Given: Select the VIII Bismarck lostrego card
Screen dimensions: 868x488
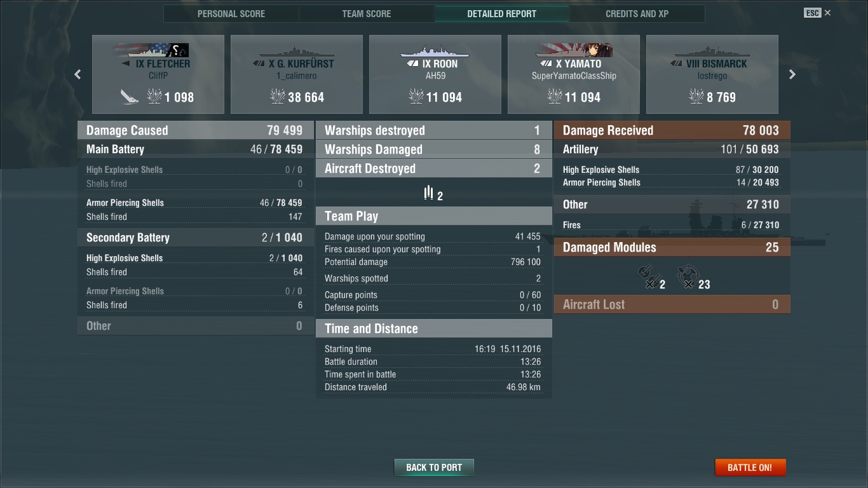Looking at the screenshot, I should (x=712, y=74).
